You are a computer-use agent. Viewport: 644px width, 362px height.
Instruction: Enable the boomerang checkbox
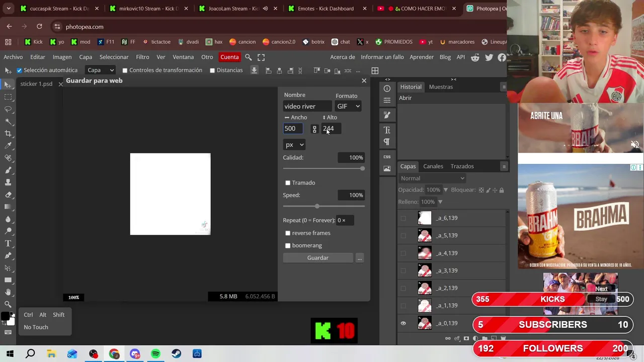pyautogui.click(x=288, y=246)
